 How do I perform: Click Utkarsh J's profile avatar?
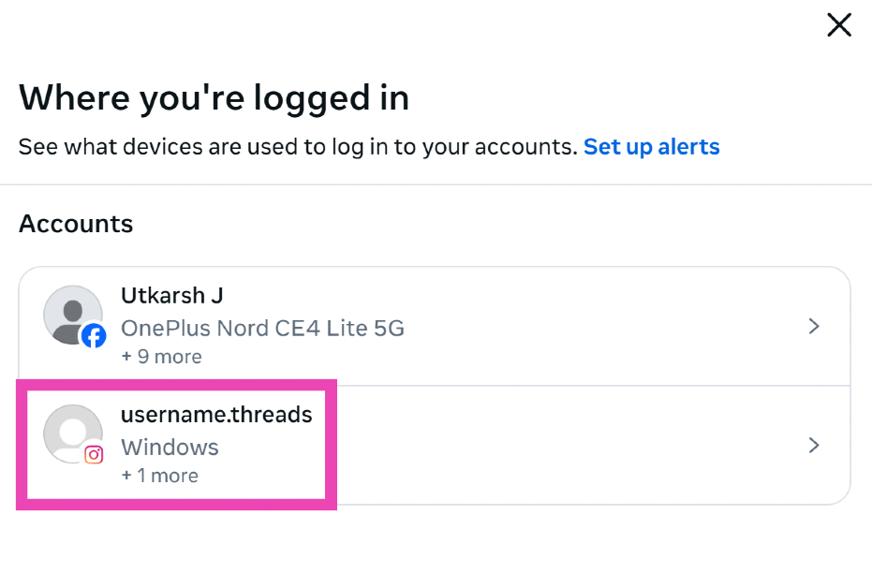pos(71,314)
